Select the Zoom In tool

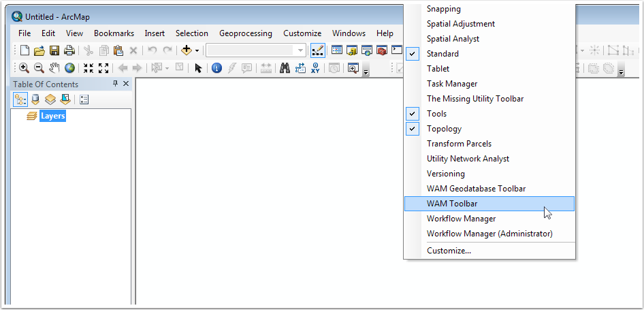tap(24, 68)
